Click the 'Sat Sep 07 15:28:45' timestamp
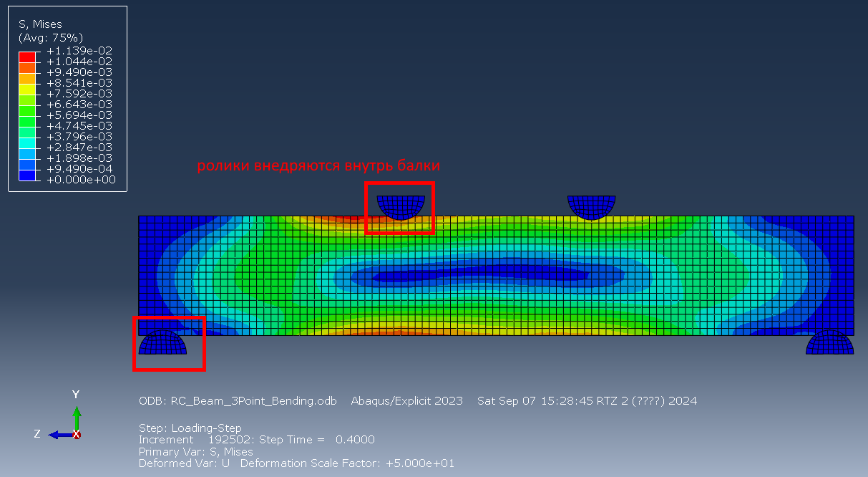The width and height of the screenshot is (868, 477). pyautogui.click(x=542, y=401)
